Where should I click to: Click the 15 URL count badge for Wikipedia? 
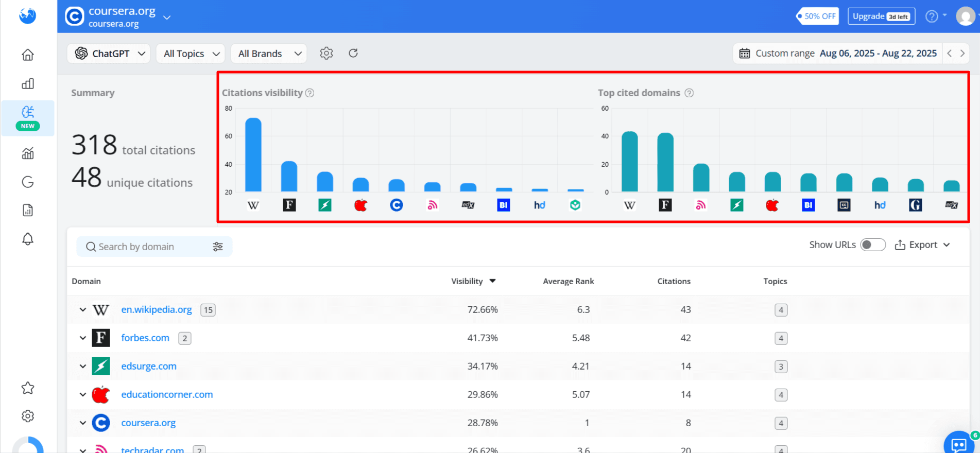point(208,310)
